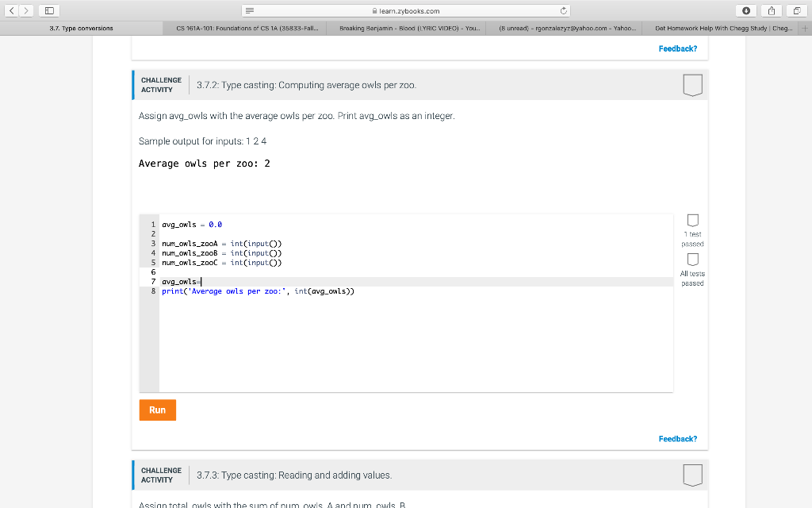Toggle the completion badge for activity 3.7.3
The height and width of the screenshot is (508, 812).
tap(692, 475)
